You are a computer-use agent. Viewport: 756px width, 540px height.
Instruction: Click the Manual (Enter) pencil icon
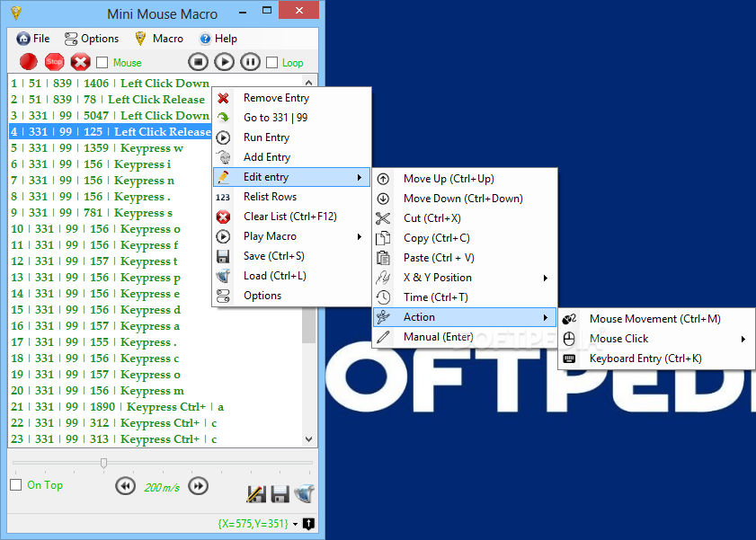pyautogui.click(x=383, y=337)
